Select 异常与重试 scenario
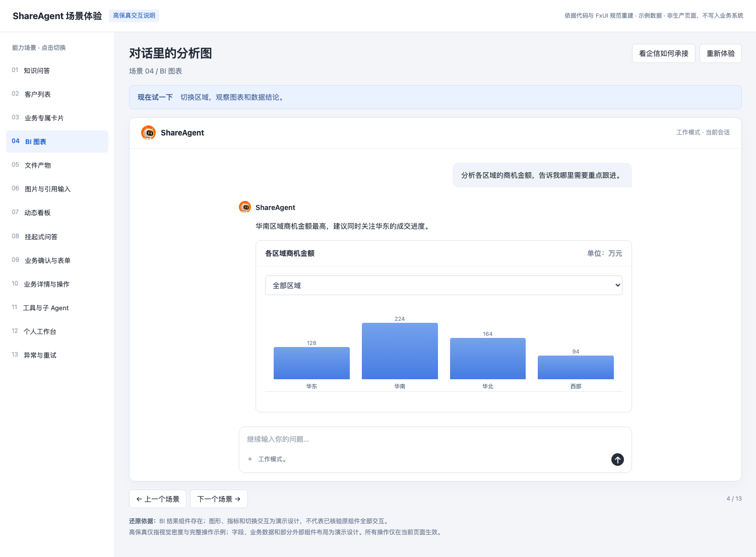 57,355
